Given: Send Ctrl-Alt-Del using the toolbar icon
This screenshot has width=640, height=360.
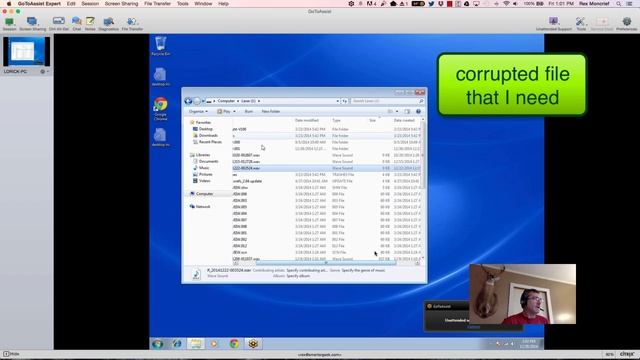Looking at the screenshot, I should [x=59, y=23].
